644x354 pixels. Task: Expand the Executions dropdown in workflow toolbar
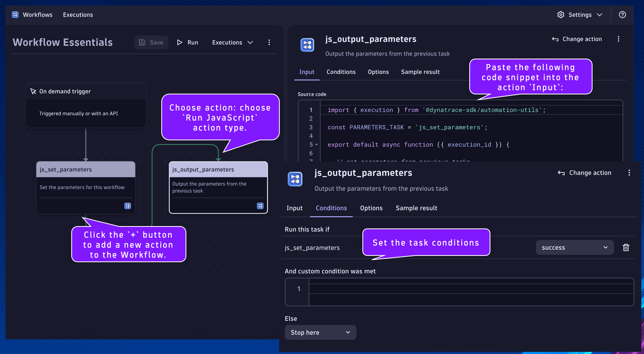point(233,42)
